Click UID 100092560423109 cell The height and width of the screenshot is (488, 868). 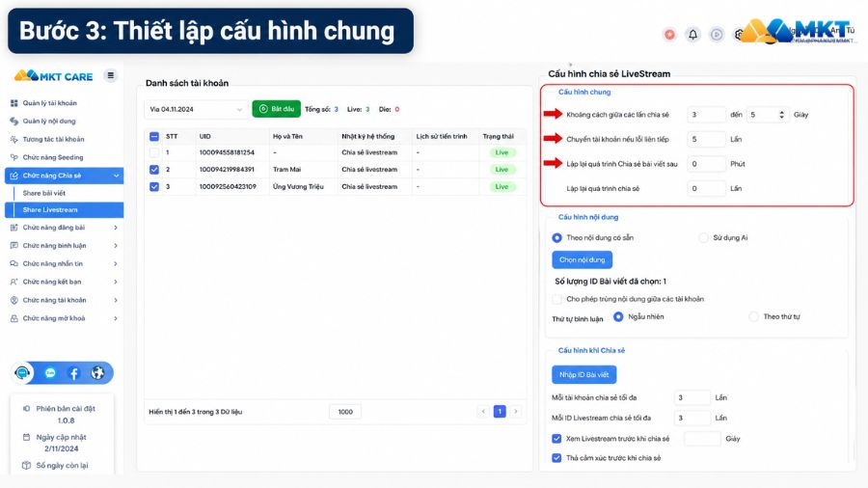[x=228, y=186]
